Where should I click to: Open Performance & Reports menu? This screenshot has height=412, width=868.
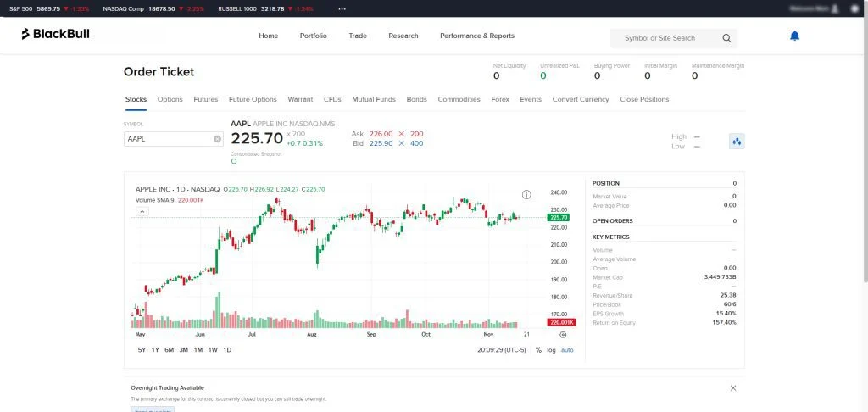tap(477, 36)
